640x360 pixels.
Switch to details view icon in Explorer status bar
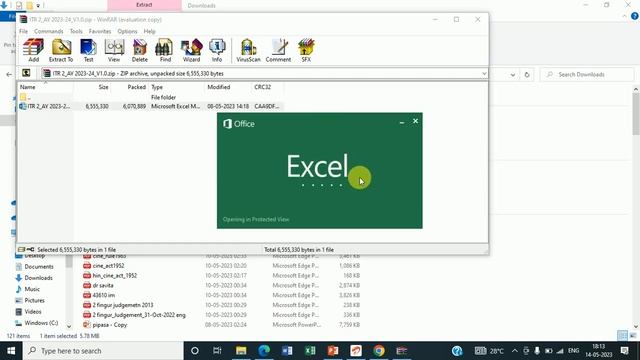(x=622, y=336)
